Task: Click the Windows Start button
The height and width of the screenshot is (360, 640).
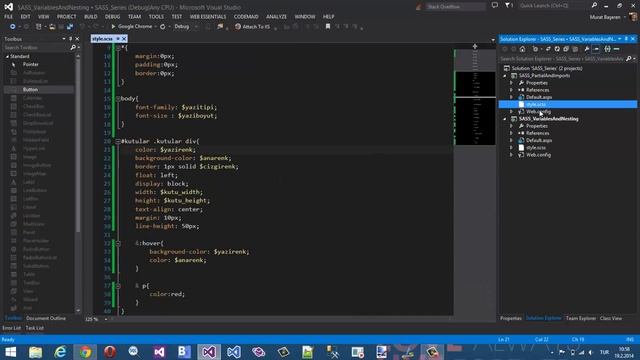Action: click(x=10, y=352)
